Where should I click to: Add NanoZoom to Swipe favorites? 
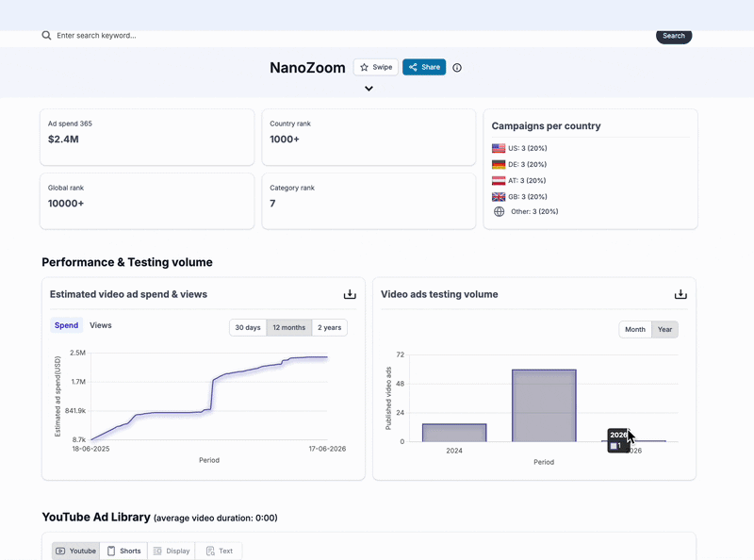point(376,67)
